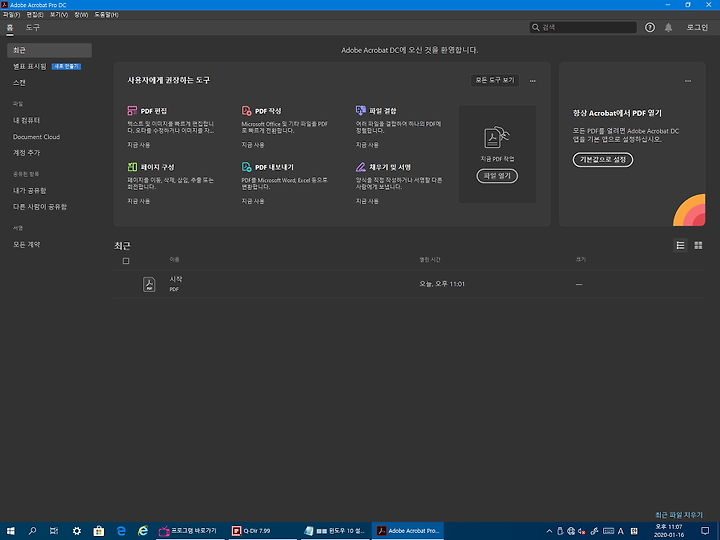This screenshot has height=540, width=720.
Task: Click the USB safely remove tray icon
Action: tap(560, 531)
